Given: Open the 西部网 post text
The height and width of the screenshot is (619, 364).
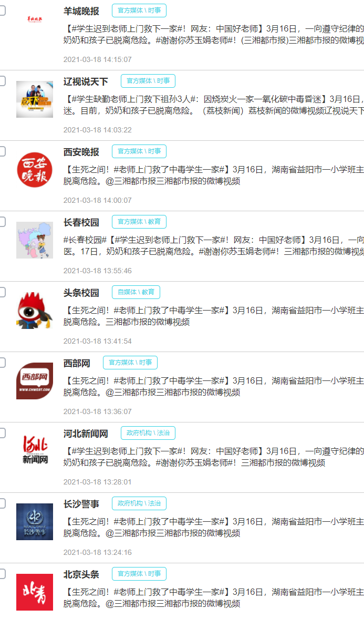Looking at the screenshot, I should coord(214,386).
